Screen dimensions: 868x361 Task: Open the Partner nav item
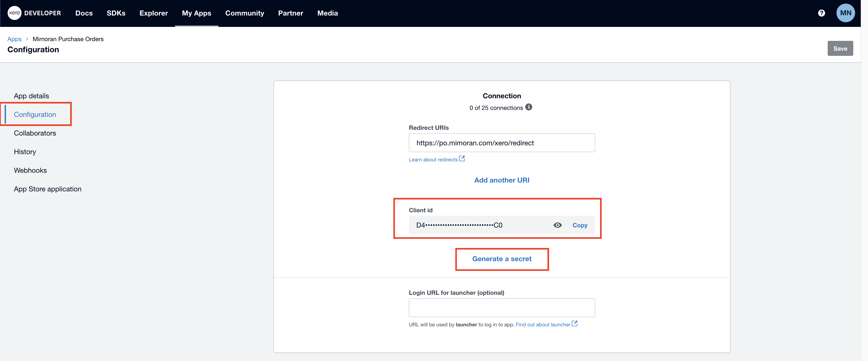click(291, 13)
